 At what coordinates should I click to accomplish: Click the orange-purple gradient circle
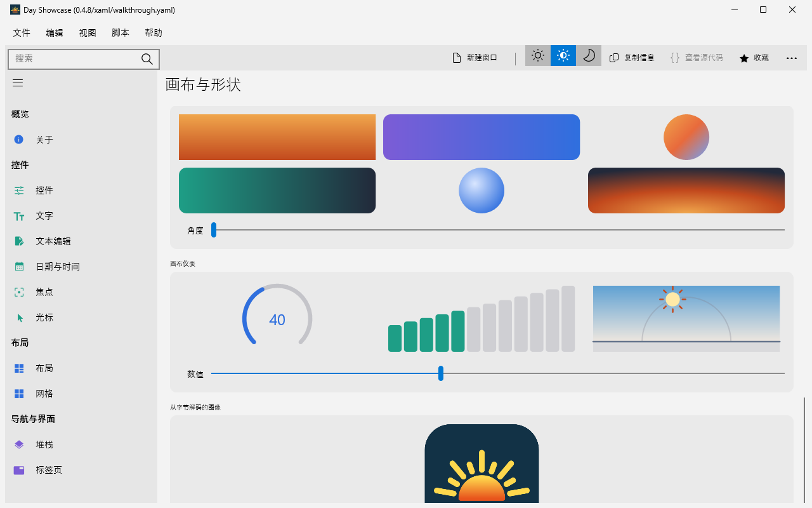[x=686, y=137]
